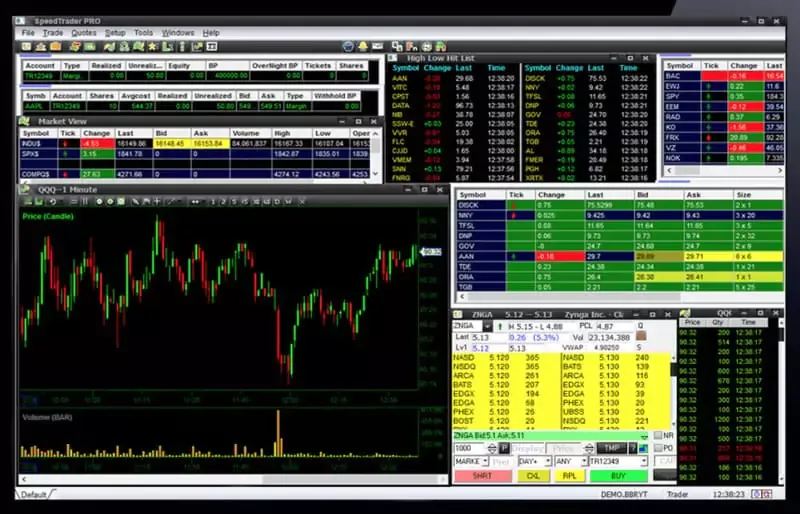Screen dimensions: 800x514
Task: Select the Default layout tab at bottom
Action: click(34, 494)
